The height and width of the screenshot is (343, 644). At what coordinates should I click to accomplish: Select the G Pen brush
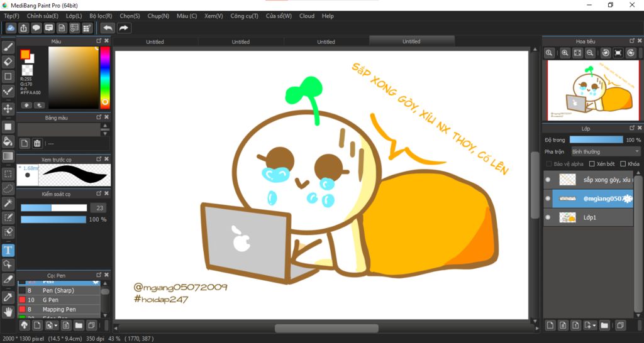point(58,300)
